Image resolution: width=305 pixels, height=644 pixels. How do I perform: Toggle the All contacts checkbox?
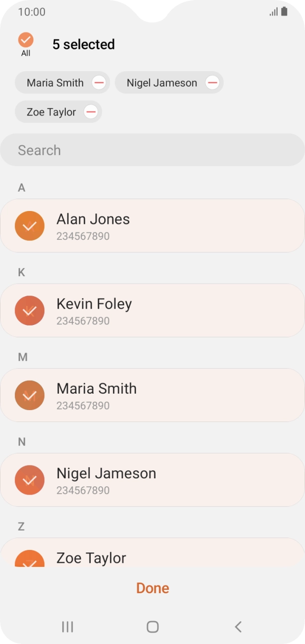pos(25,40)
